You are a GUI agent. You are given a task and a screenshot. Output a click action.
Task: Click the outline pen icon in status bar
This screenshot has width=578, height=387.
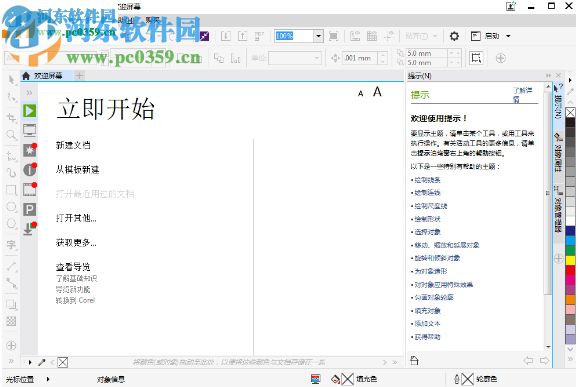click(457, 379)
